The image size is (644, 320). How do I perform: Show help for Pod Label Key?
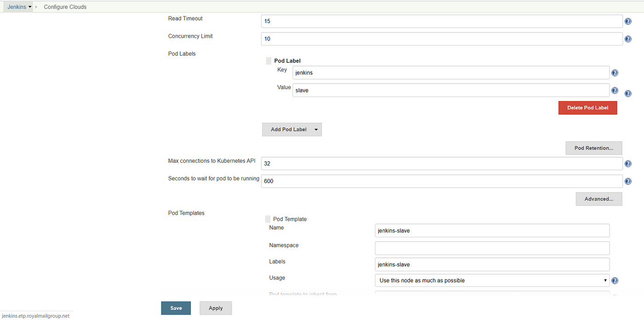click(x=615, y=73)
